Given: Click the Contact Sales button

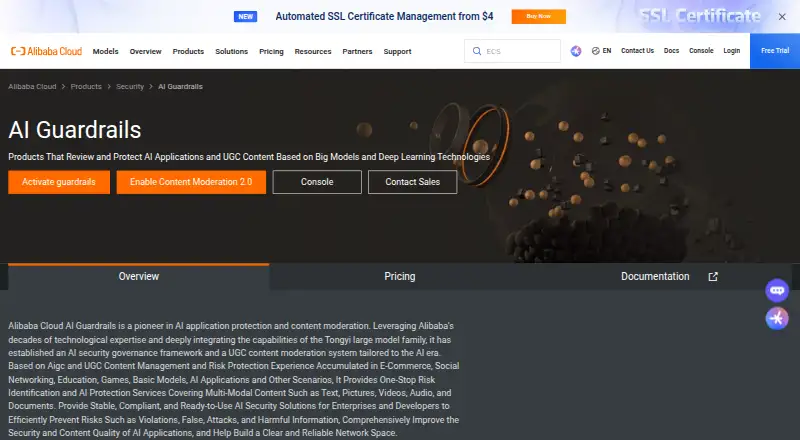Looking at the screenshot, I should pos(412,182).
